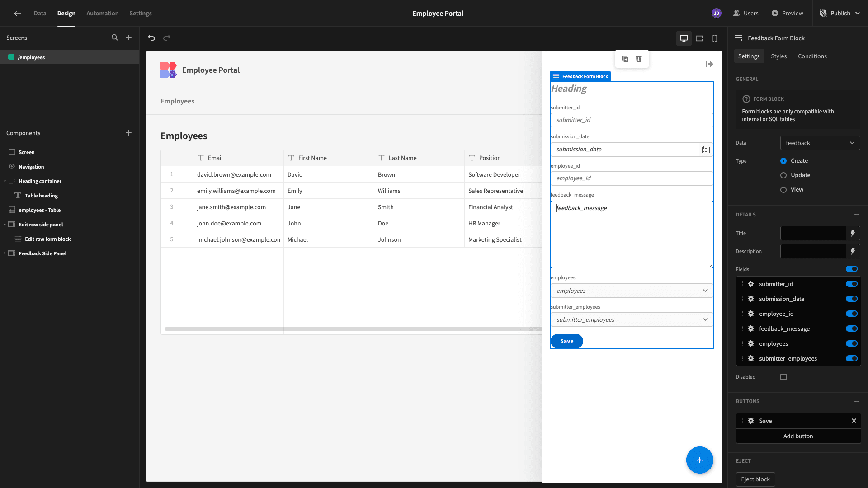
Task: Expand the Feedback Side Panel tree item
Action: coord(5,253)
